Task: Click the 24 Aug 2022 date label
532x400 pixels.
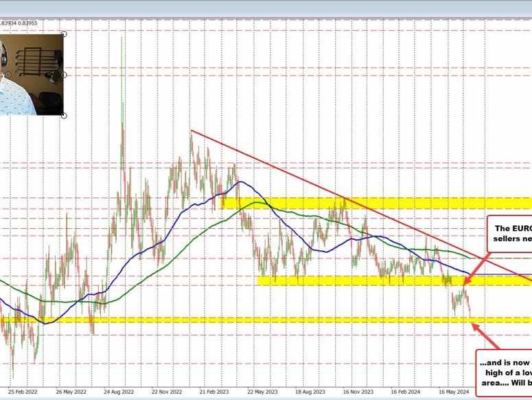Action: (119, 392)
